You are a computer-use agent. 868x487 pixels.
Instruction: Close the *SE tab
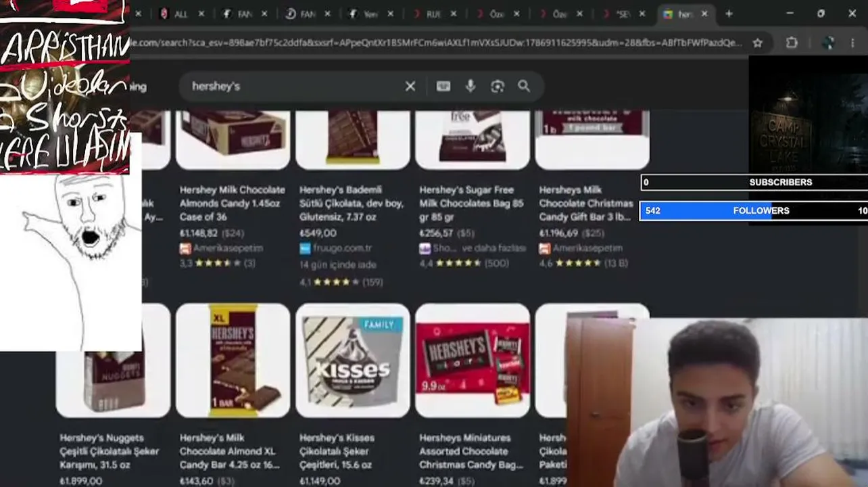click(x=642, y=14)
